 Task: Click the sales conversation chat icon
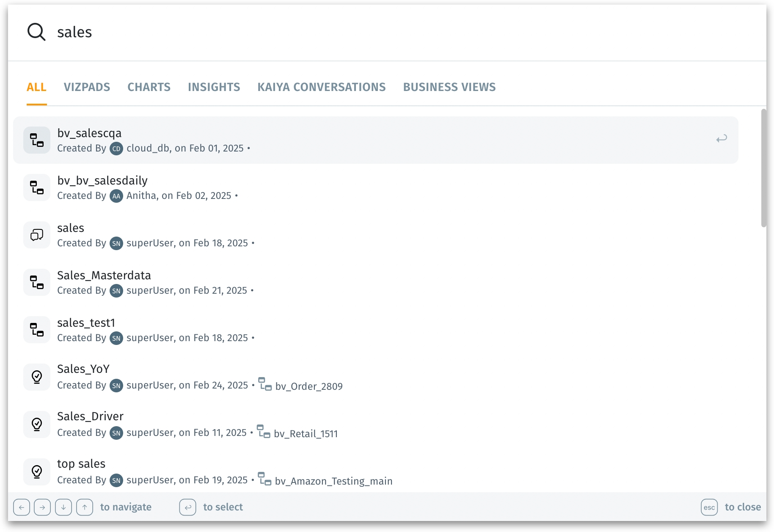coord(37,235)
